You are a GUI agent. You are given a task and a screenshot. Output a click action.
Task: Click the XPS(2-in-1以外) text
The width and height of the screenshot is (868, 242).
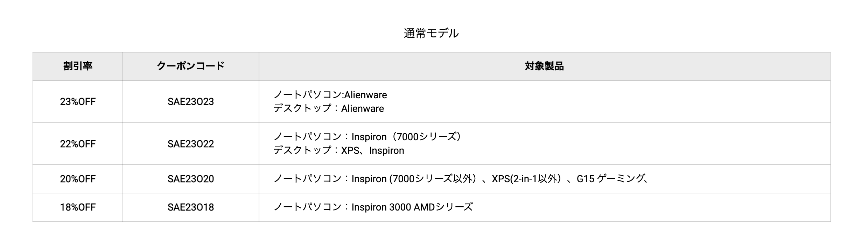pyautogui.click(x=527, y=179)
